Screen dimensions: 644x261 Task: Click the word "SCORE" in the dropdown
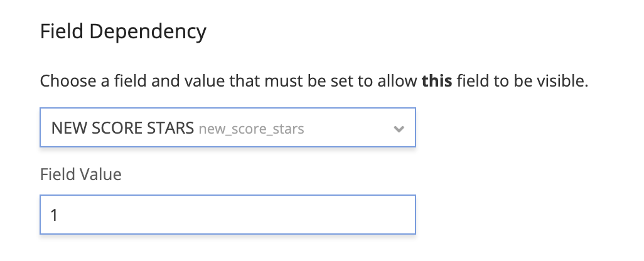pos(116,129)
